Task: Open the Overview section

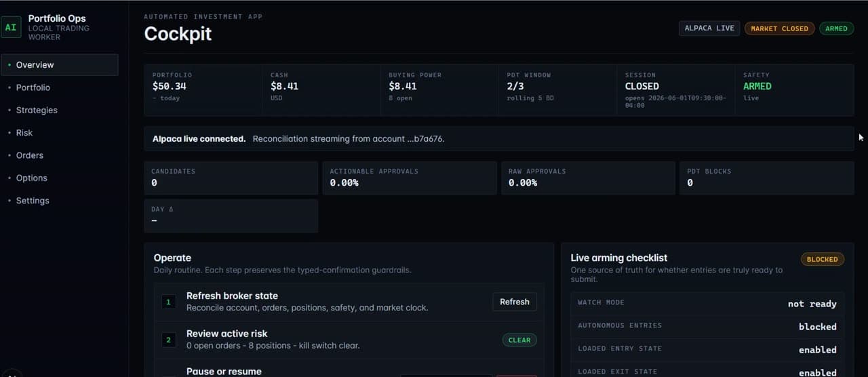Action: 60,65
